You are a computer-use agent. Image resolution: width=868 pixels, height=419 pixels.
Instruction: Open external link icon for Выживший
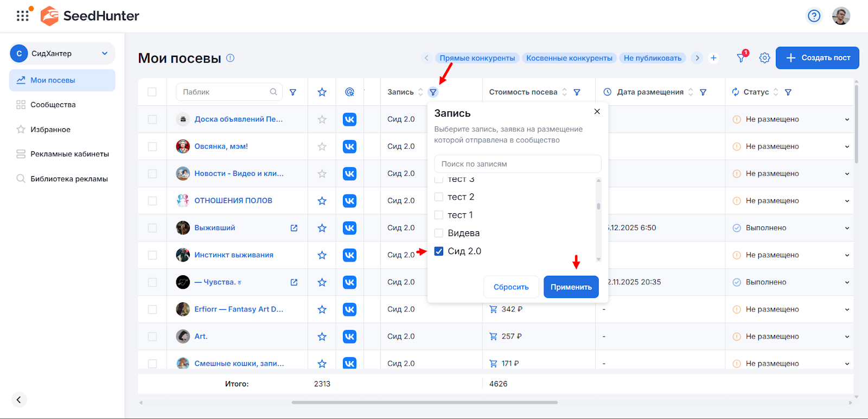click(x=294, y=228)
